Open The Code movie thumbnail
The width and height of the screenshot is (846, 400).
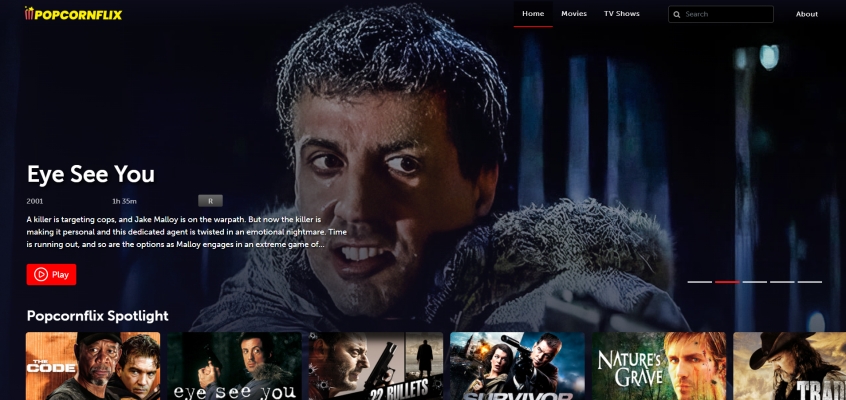coord(93,366)
